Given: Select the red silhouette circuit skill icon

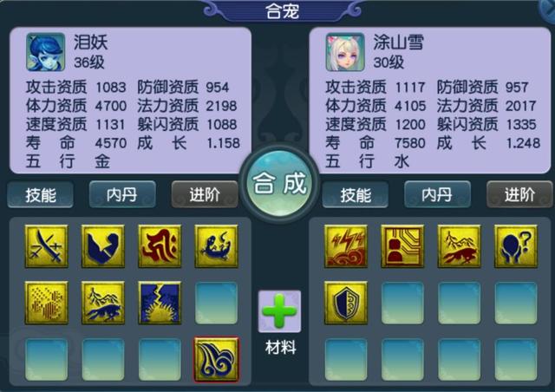Looking at the screenshot, I should click(x=402, y=246).
